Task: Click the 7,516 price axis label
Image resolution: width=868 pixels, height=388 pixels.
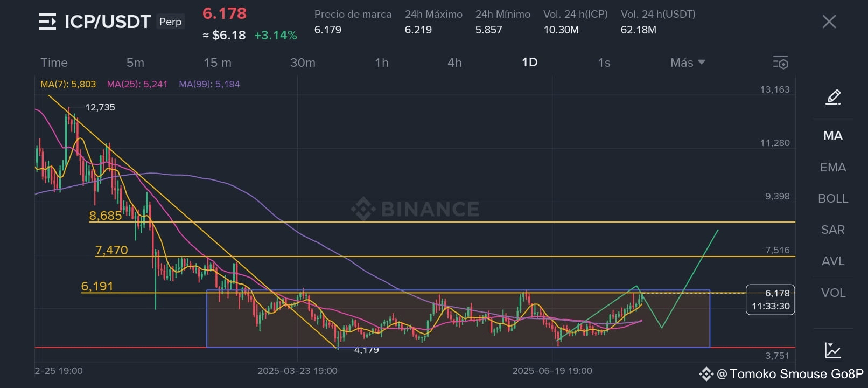Action: point(778,250)
